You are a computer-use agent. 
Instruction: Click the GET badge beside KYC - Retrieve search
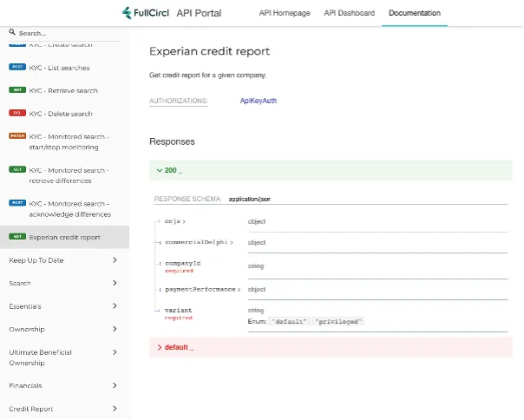click(x=17, y=90)
